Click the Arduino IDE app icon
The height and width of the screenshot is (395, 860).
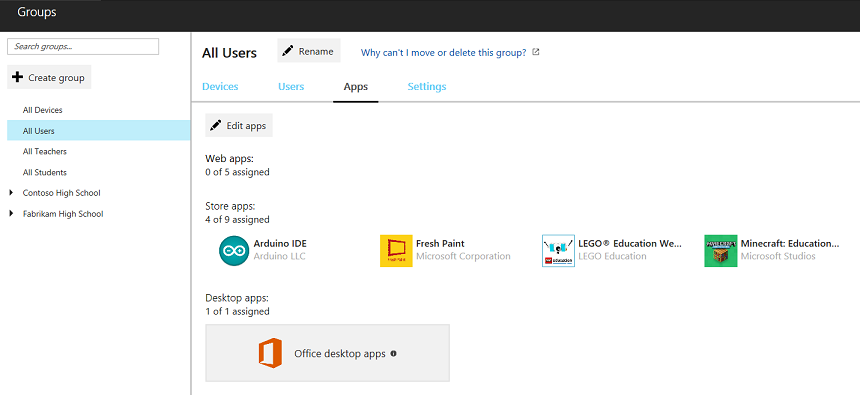234,251
